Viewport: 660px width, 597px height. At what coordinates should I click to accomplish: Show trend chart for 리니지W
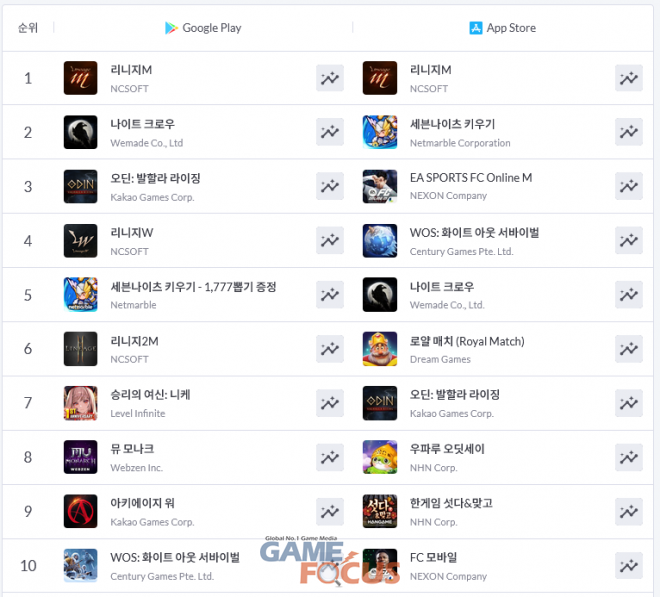330,240
